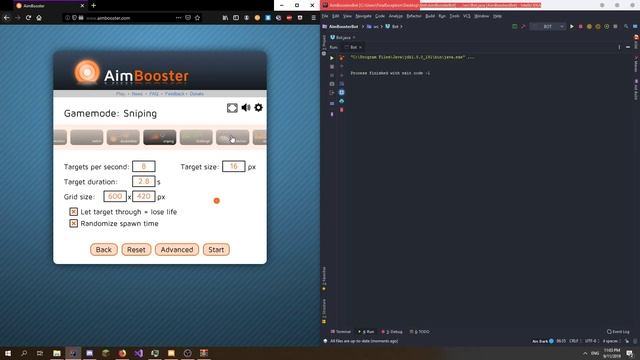Toggle 'Let target through = lose life' checkbox
Viewport: 640px width, 360px height.
73,211
